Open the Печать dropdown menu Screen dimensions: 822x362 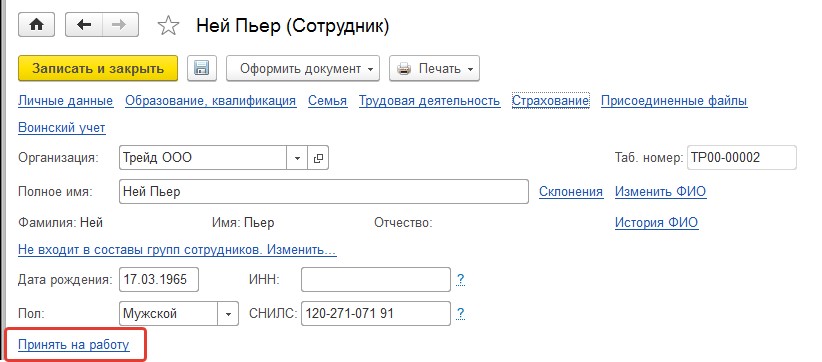434,69
